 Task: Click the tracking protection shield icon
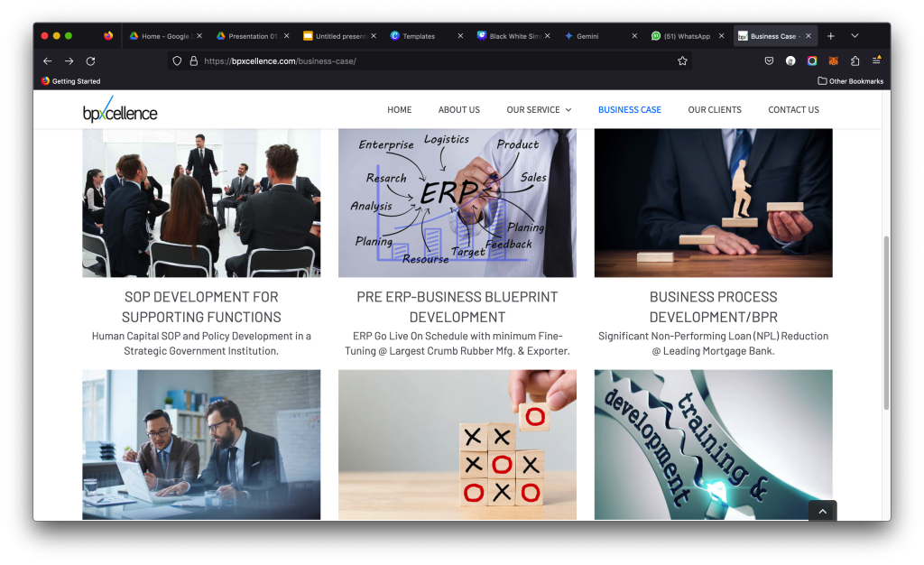coord(177,61)
